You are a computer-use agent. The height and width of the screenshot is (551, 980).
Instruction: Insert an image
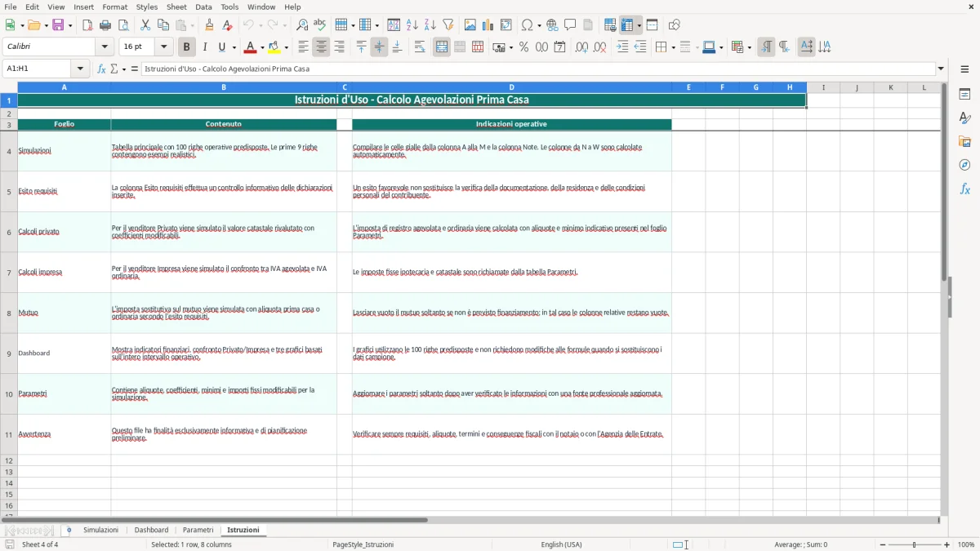click(470, 25)
